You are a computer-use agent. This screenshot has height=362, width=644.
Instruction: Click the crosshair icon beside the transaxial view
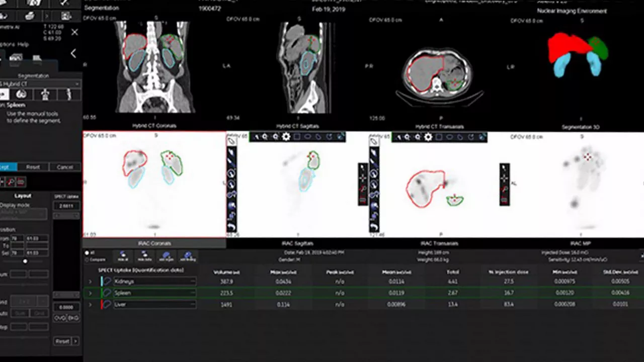coord(505,178)
